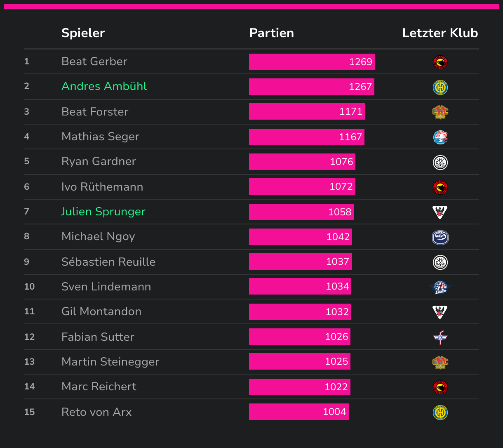Image resolution: width=503 pixels, height=448 pixels.
Task: Click the Letzter Klub column header
Action: [x=440, y=33]
